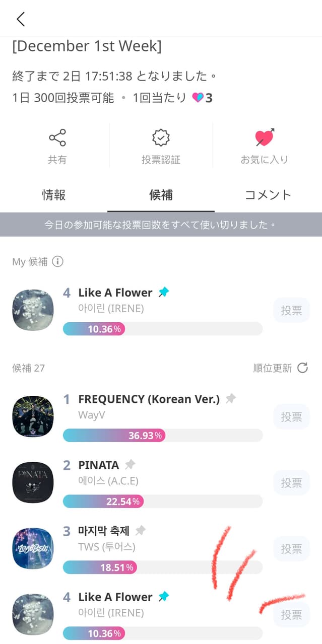
Task: Unpin the bottom Like A Flower entry
Action: pyautogui.click(x=164, y=597)
